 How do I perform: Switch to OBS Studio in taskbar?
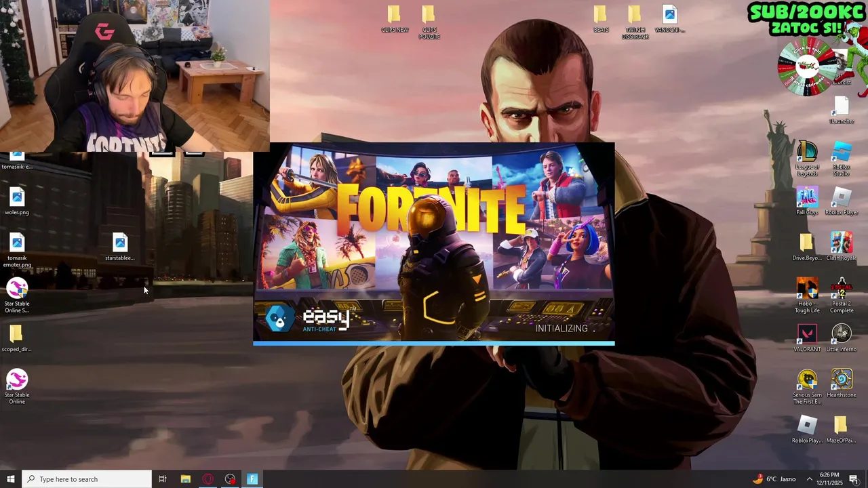tap(231, 479)
